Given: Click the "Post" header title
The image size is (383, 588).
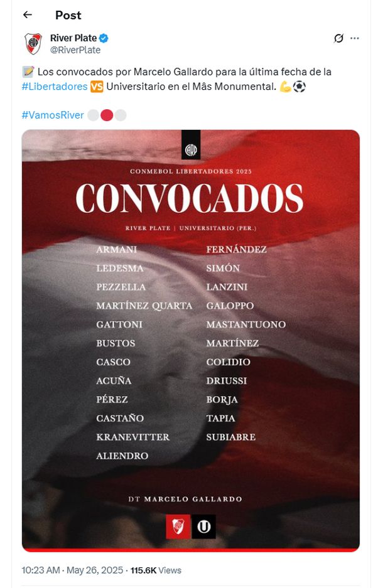Looking at the screenshot, I should coord(68,14).
